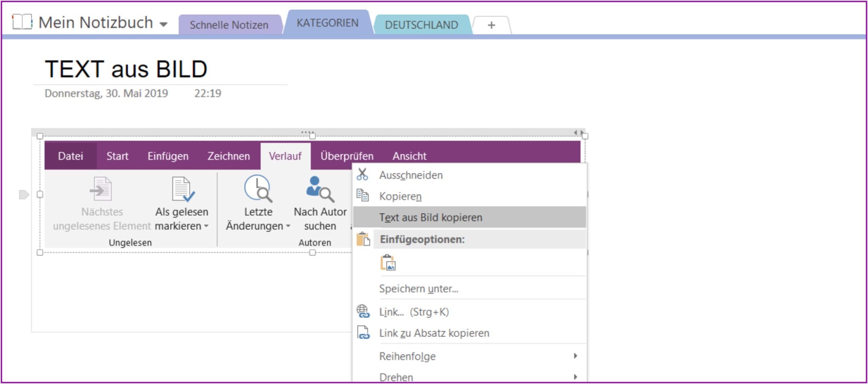868x384 pixels.
Task: Click the Nach Autor suchen icon
Action: pyautogui.click(x=320, y=189)
